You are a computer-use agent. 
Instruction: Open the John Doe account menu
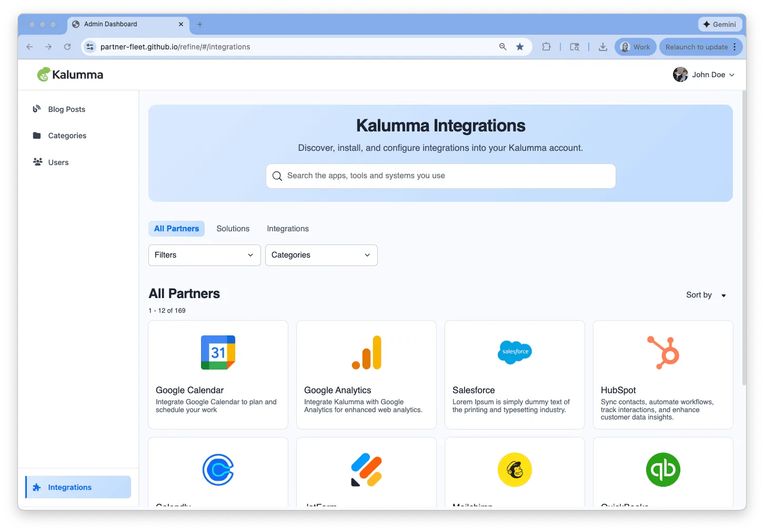click(x=703, y=75)
